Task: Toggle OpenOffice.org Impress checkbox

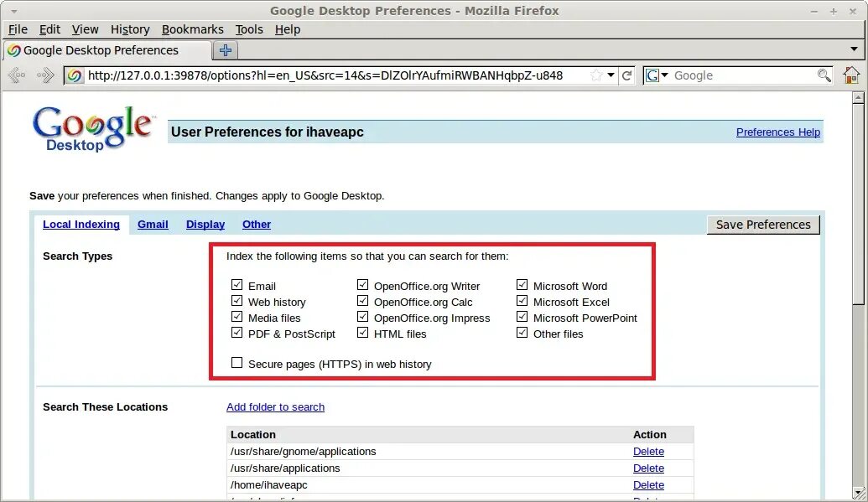Action: point(362,317)
